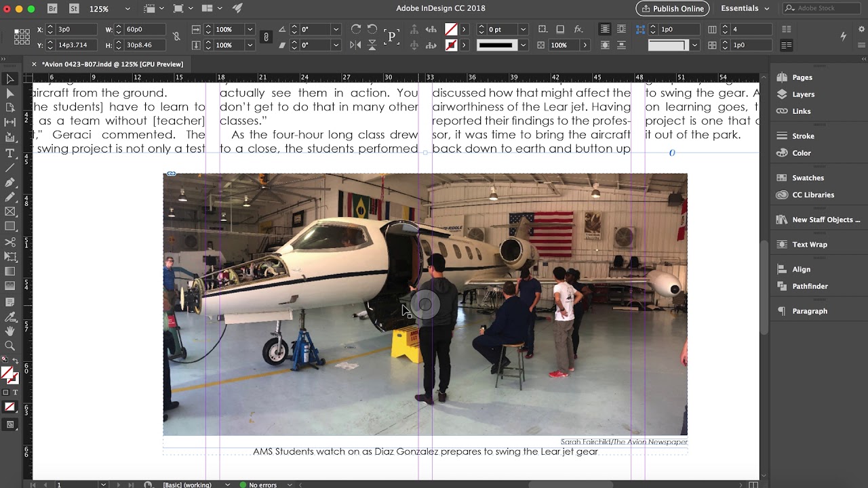Swap fill and stroke colors
The height and width of the screenshot is (488, 868).
click(x=15, y=362)
